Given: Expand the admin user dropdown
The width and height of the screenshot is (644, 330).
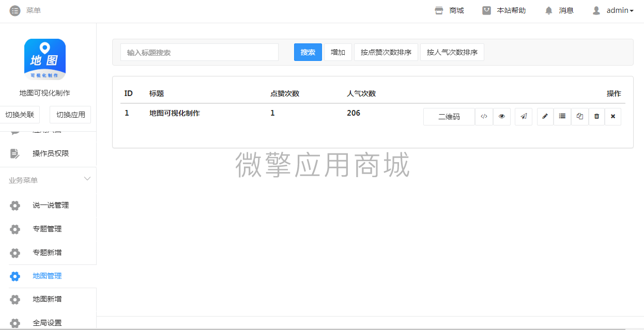Looking at the screenshot, I should pos(614,10).
